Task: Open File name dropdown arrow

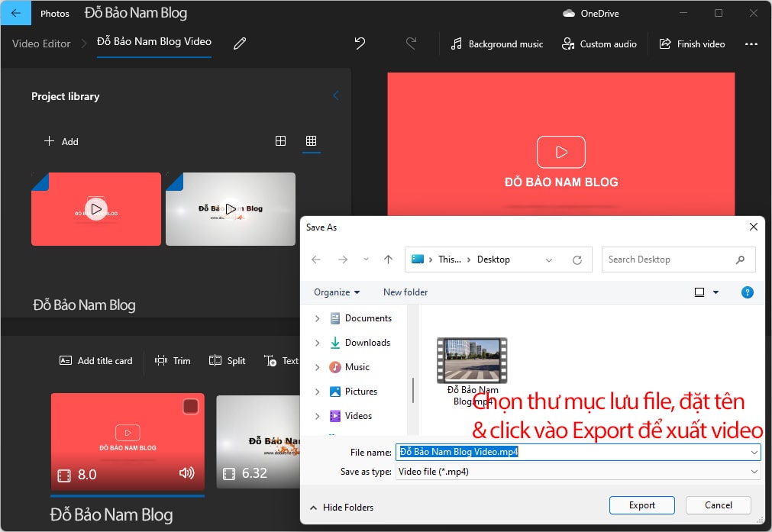Action: 754,452
